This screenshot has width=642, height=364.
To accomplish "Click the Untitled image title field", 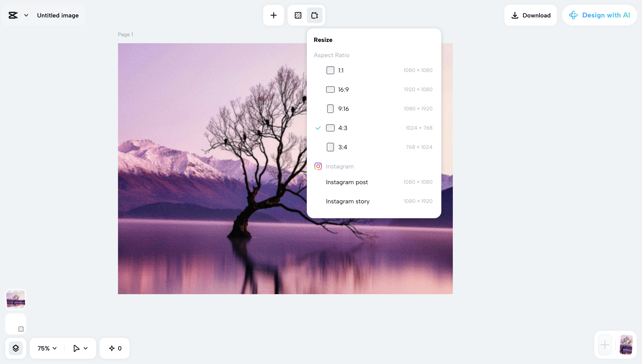I will [x=58, y=15].
